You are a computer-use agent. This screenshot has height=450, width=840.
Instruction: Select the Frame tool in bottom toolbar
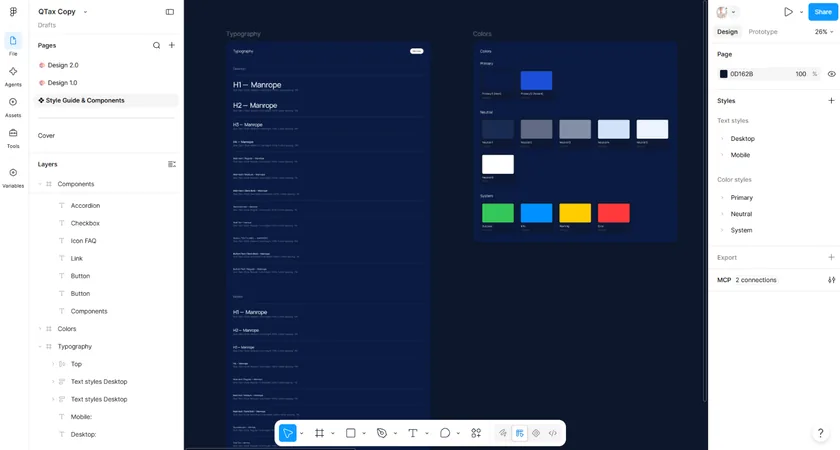point(319,433)
